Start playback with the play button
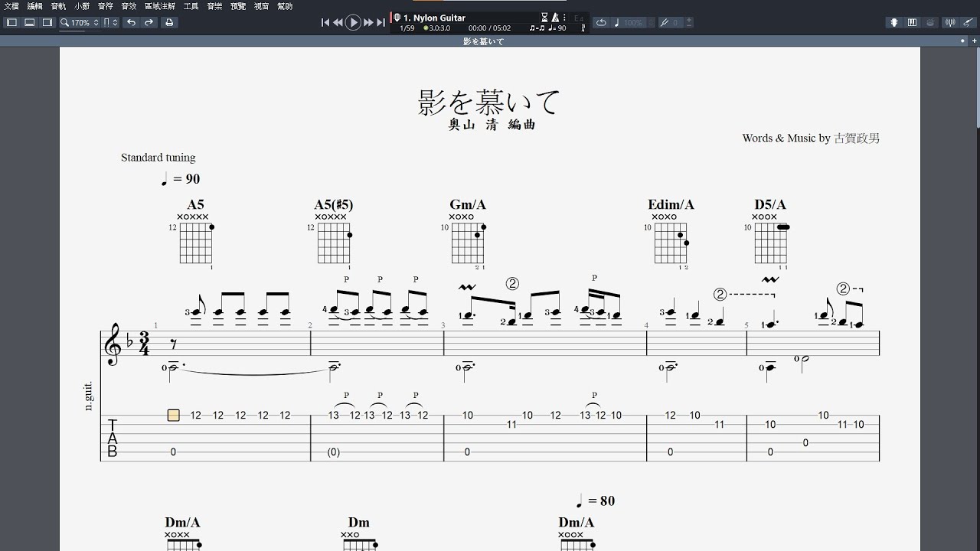The height and width of the screenshot is (551, 980). [x=353, y=23]
